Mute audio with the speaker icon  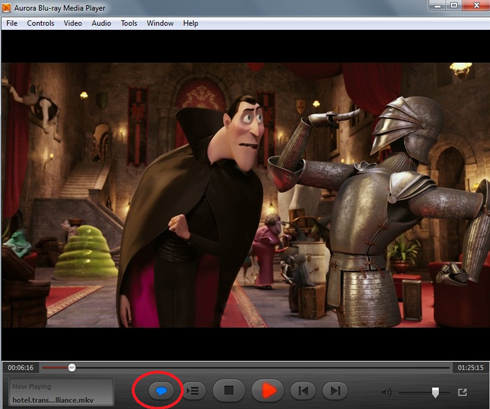386,392
